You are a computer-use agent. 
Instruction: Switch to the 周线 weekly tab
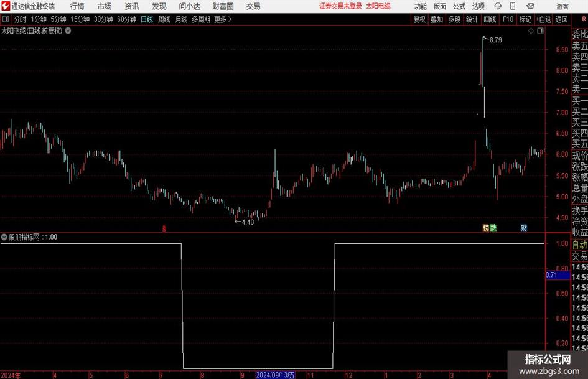[164, 19]
